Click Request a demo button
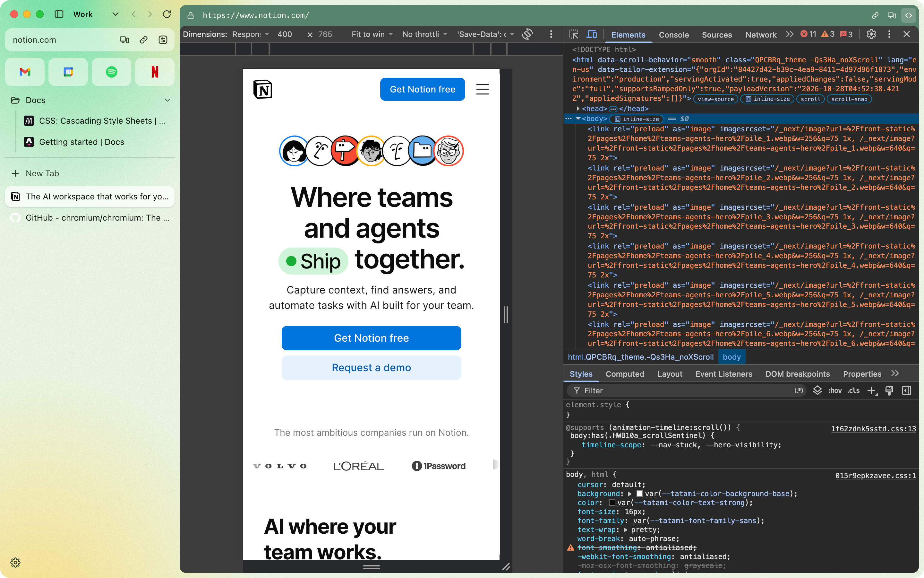924x578 pixels. tap(371, 367)
